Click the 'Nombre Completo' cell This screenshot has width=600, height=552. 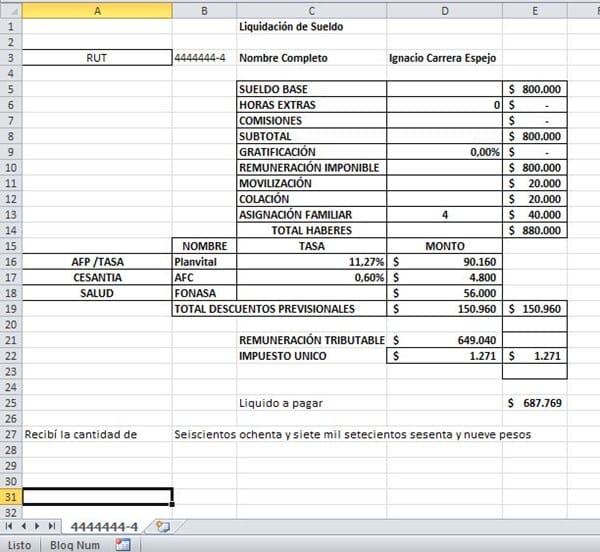311,58
